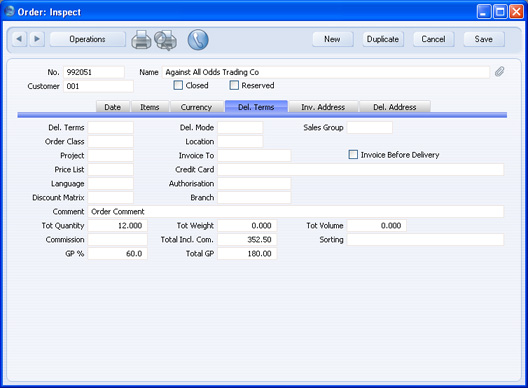
Task: Switch to the Items tab
Action: [150, 107]
